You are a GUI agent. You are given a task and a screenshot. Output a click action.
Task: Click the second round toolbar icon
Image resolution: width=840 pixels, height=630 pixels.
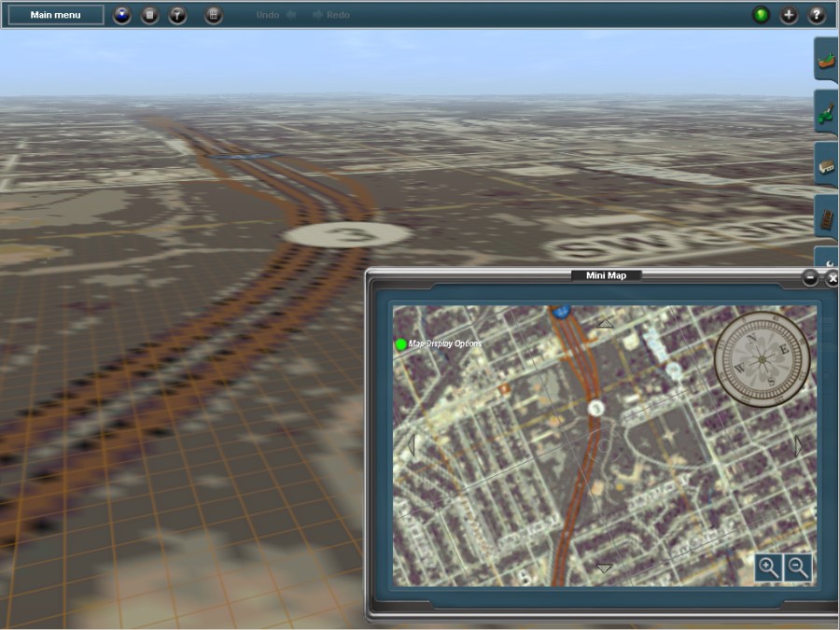[150, 15]
